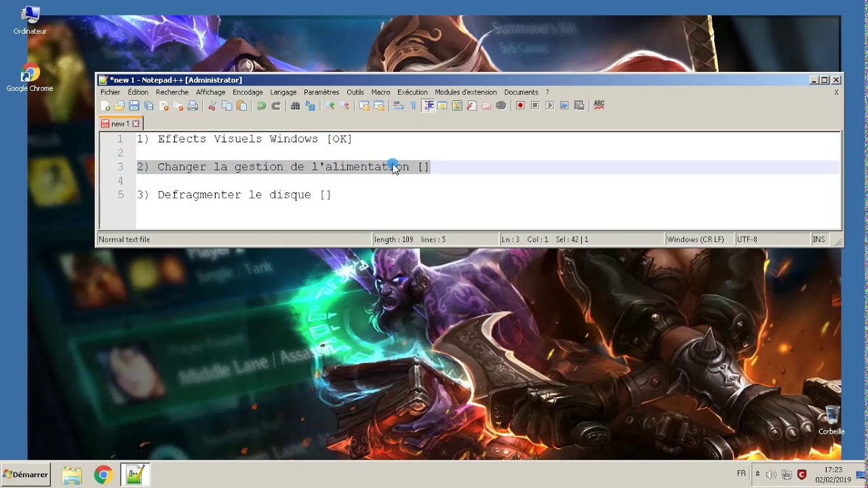Click the Démarrer start button
The width and height of the screenshot is (868, 488).
coord(26,474)
